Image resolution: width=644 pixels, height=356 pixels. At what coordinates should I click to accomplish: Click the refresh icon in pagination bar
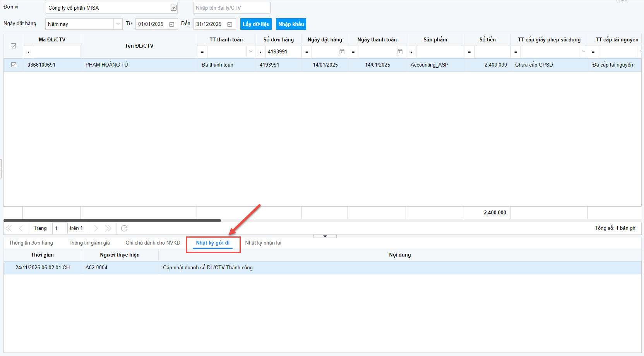[x=124, y=228]
